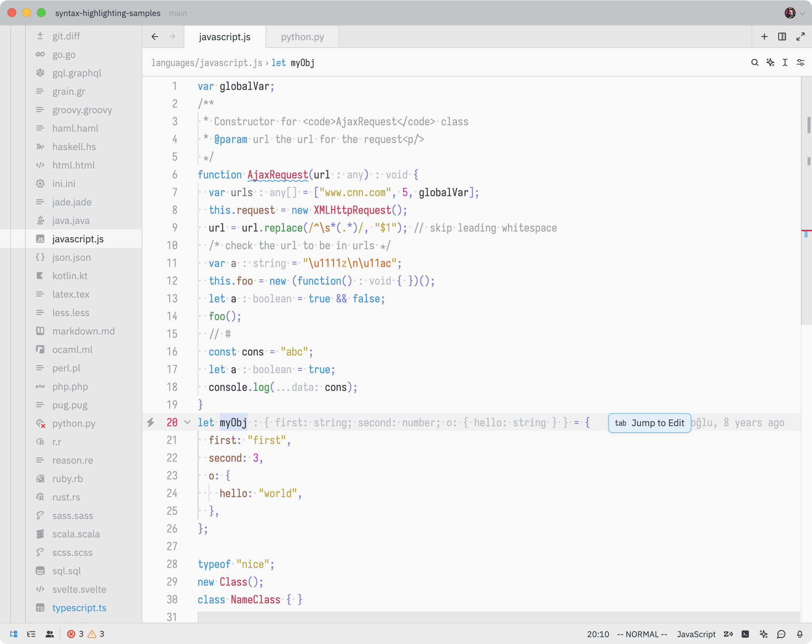Switch to the python.py tab
812x644 pixels.
click(x=302, y=37)
